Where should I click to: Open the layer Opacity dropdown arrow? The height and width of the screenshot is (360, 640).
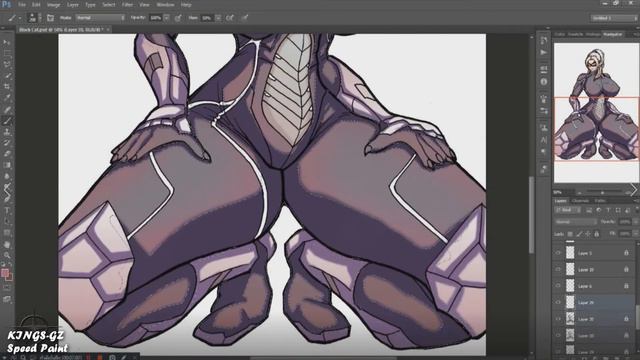(636, 222)
